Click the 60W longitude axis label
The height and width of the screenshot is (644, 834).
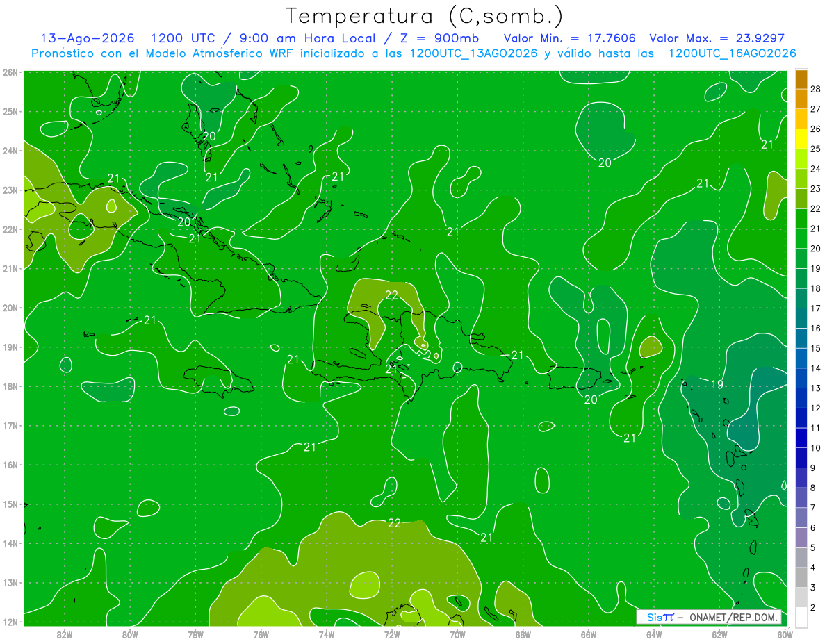pyautogui.click(x=785, y=634)
